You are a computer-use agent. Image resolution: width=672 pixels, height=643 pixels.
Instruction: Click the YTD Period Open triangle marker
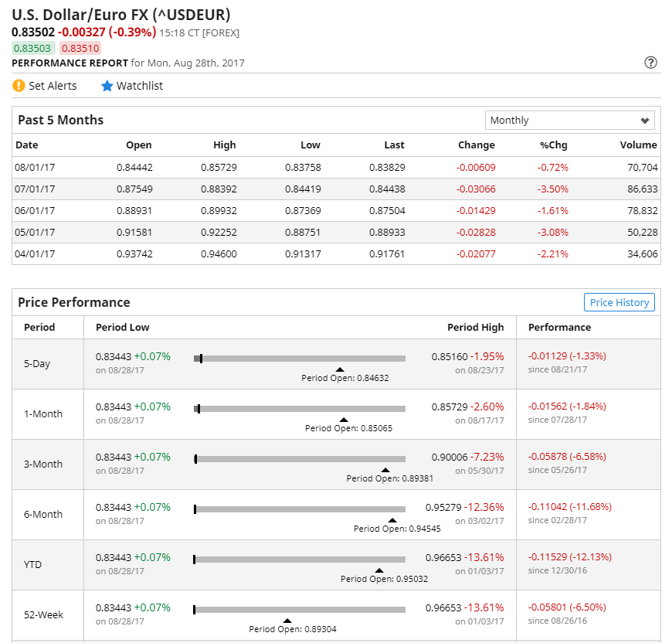[379, 570]
